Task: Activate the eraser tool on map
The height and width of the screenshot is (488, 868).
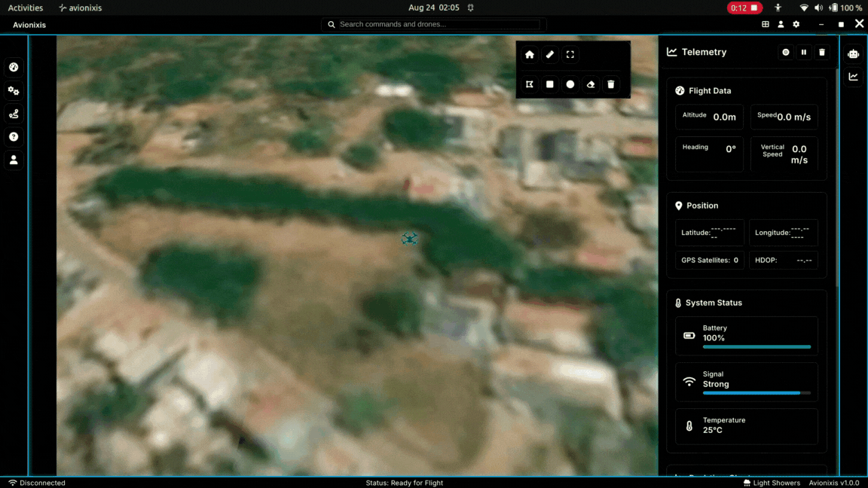Action: [591, 84]
